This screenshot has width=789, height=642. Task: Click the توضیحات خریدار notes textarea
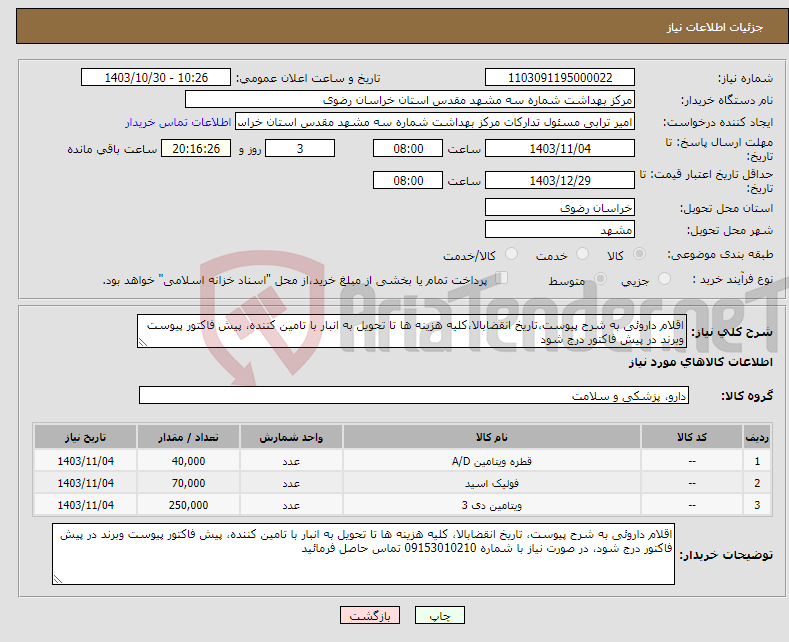pyautogui.click(x=363, y=554)
